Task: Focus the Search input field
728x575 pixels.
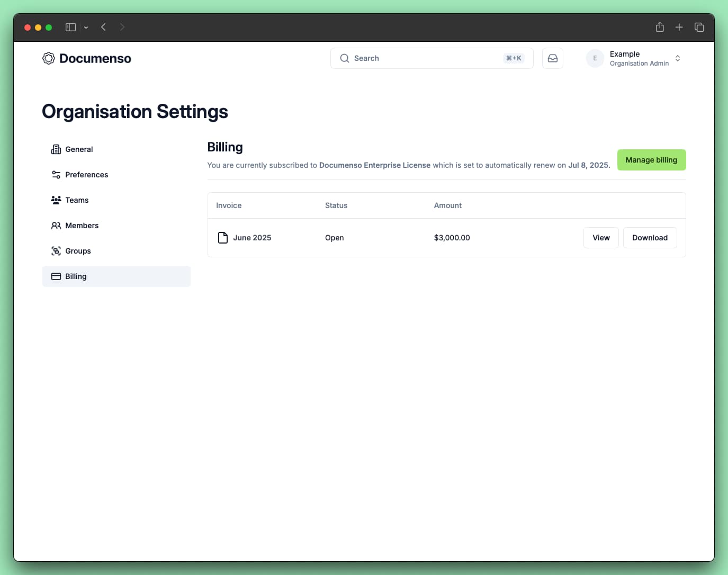Action: tap(424, 58)
